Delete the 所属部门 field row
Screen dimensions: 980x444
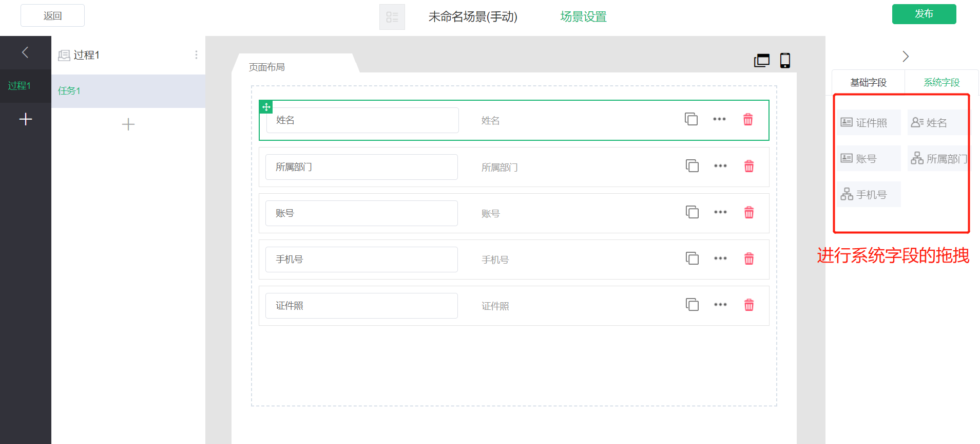coord(749,166)
